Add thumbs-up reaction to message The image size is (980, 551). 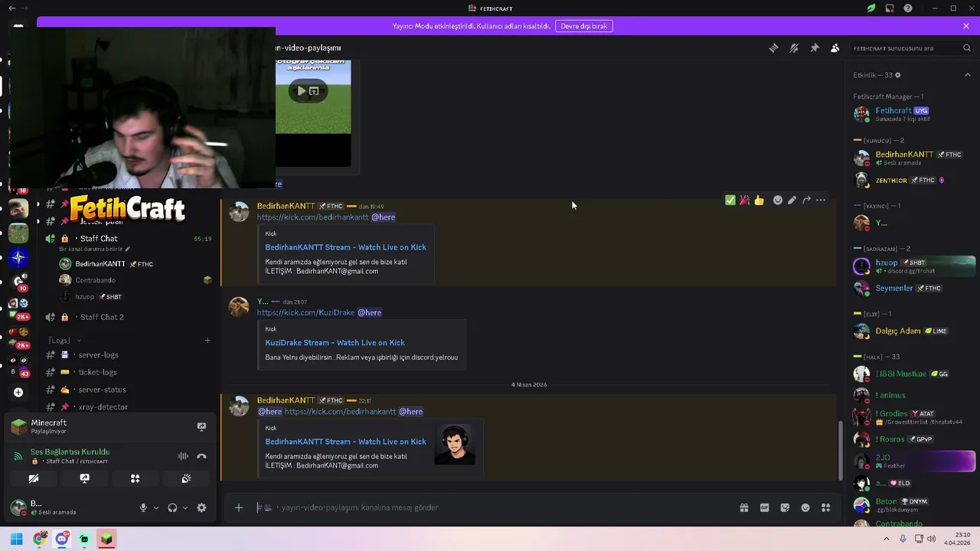tap(759, 201)
